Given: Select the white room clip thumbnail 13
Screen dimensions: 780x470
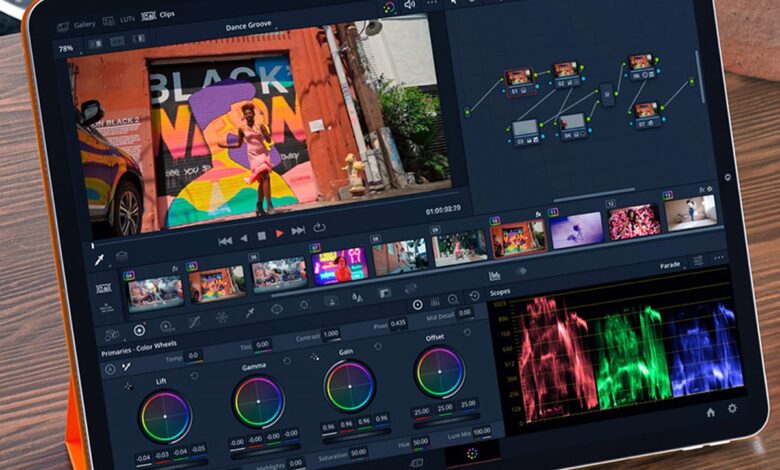Looking at the screenshot, I should tap(691, 213).
